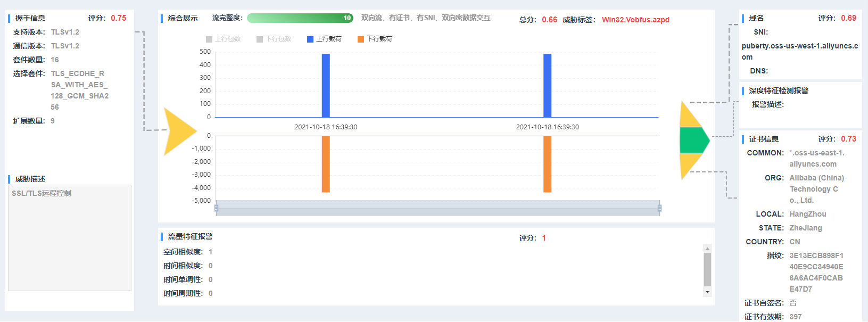Click the left handle of the chart zoom slider

click(216, 208)
